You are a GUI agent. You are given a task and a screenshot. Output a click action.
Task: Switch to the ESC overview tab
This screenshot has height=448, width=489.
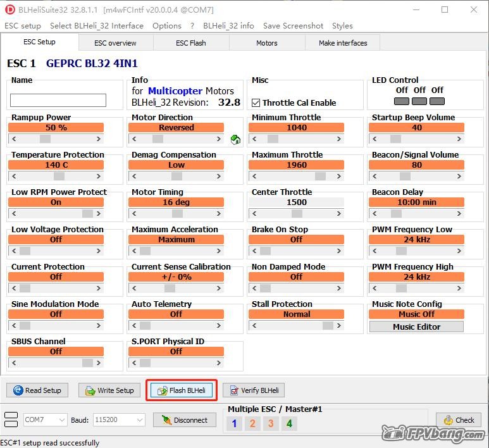pos(115,43)
